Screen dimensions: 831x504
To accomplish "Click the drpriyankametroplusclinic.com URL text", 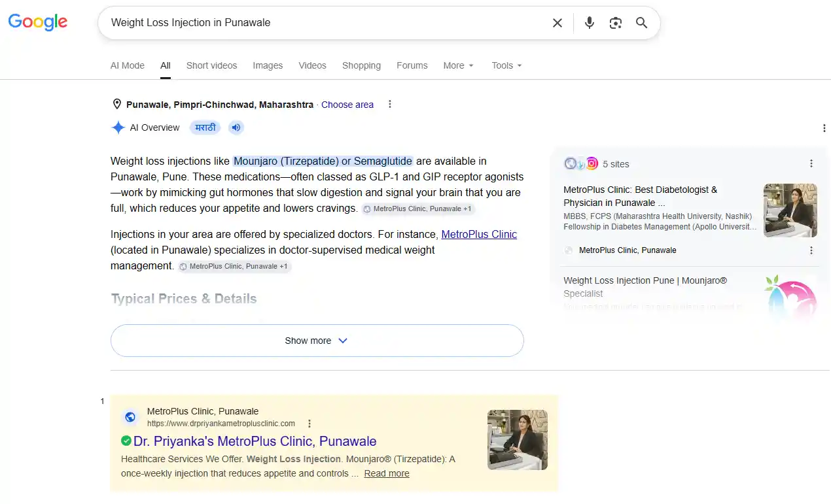I will click(x=221, y=424).
